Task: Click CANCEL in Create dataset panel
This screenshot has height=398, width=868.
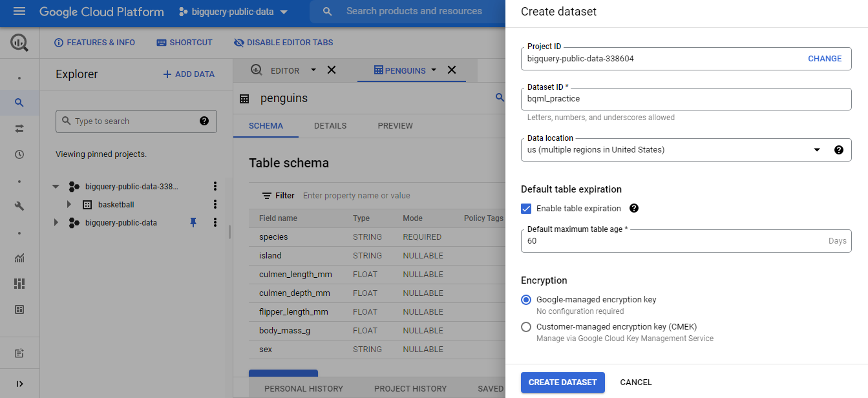Action: click(x=636, y=382)
